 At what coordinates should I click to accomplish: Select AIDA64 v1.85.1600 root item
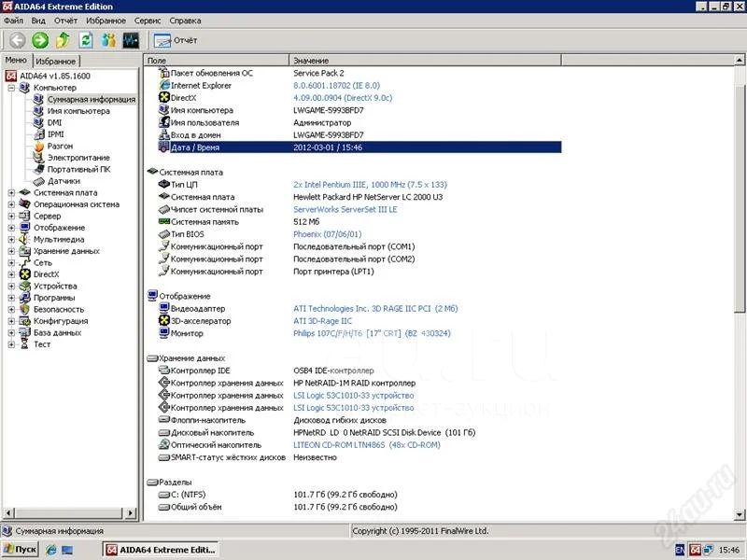click(x=55, y=76)
